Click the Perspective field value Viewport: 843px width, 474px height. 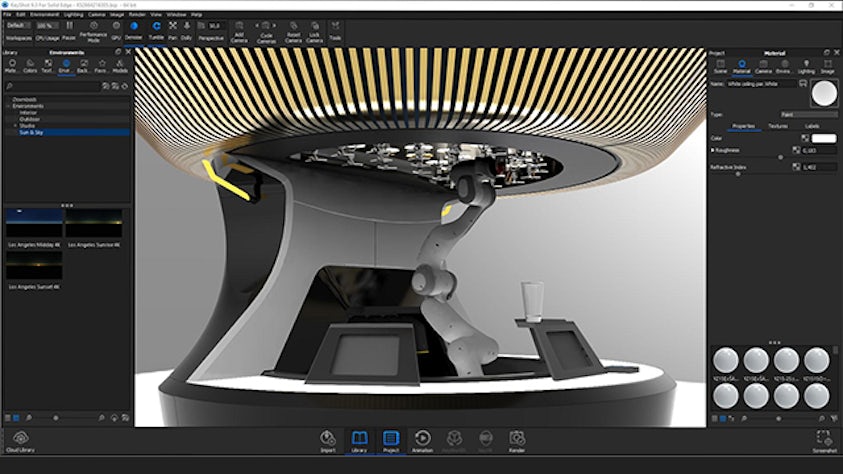tap(215, 26)
